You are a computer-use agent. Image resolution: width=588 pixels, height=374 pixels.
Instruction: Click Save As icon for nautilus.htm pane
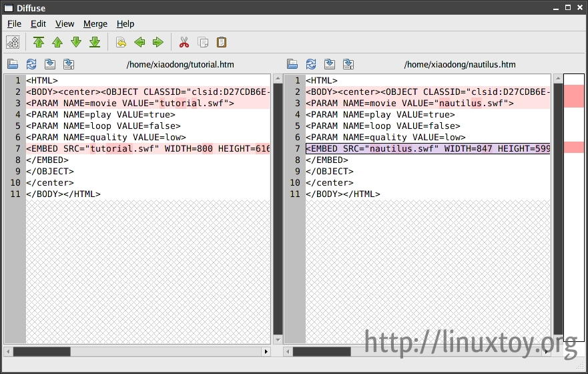348,65
